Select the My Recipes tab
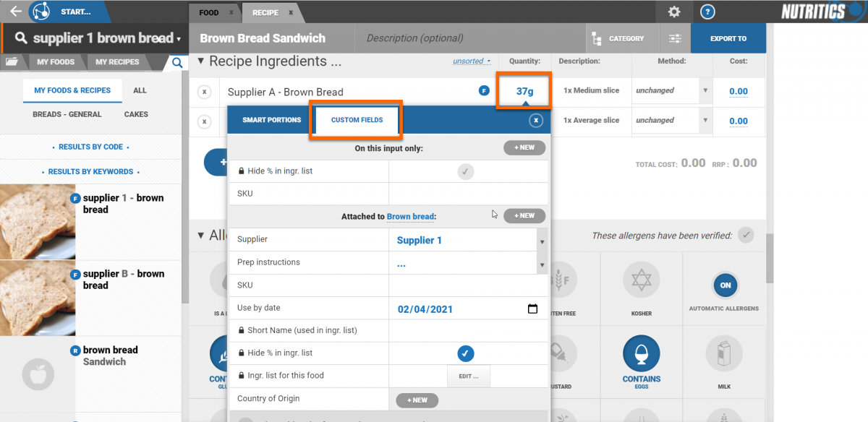The image size is (868, 422). [x=117, y=62]
